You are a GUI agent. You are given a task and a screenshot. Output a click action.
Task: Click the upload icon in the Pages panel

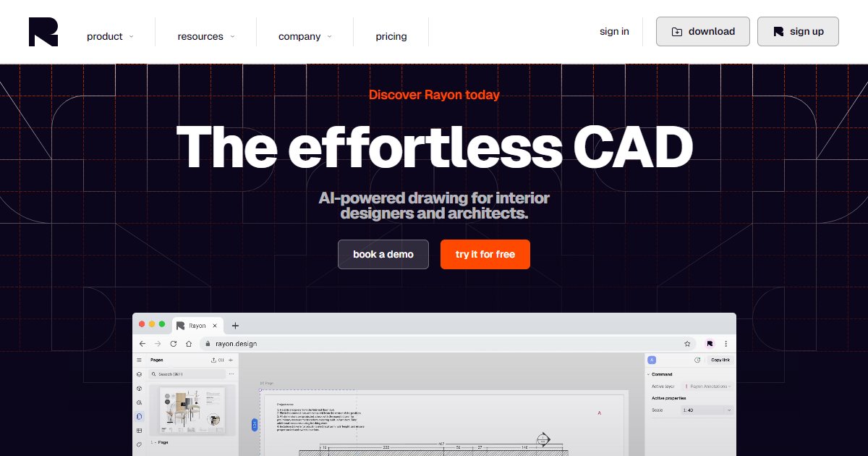(213, 360)
